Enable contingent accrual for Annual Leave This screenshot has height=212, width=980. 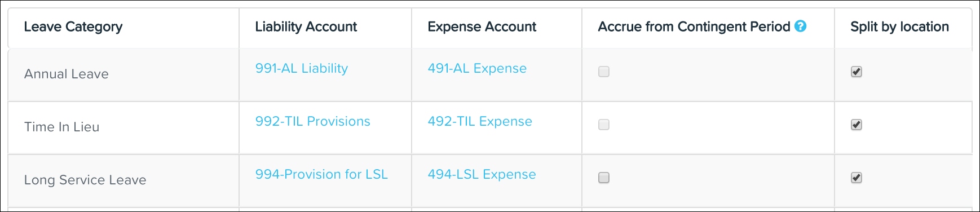click(604, 72)
